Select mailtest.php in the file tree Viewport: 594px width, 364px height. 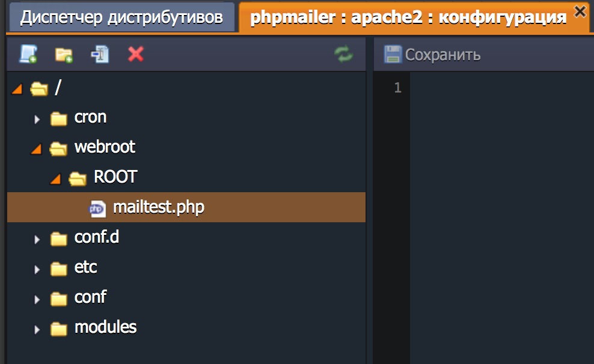coord(158,208)
